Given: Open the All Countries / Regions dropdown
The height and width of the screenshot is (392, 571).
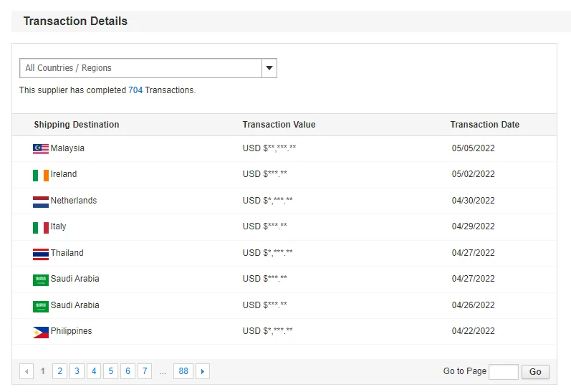Looking at the screenshot, I should click(141, 68).
